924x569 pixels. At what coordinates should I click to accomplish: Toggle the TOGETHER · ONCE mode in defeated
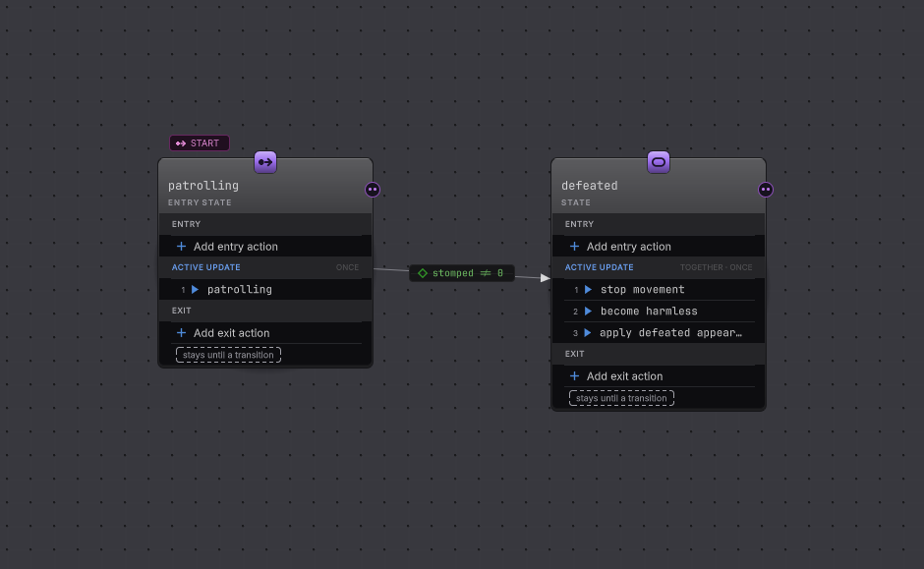(716, 267)
